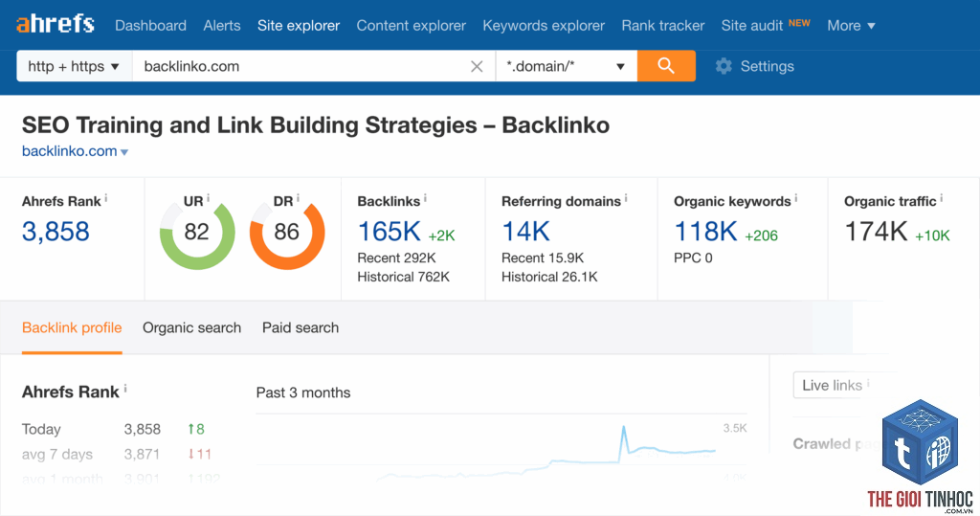Viewport: 980px width, 516px height.
Task: Click info icon next to Ahrefs Rank chart heading
Action: [125, 389]
